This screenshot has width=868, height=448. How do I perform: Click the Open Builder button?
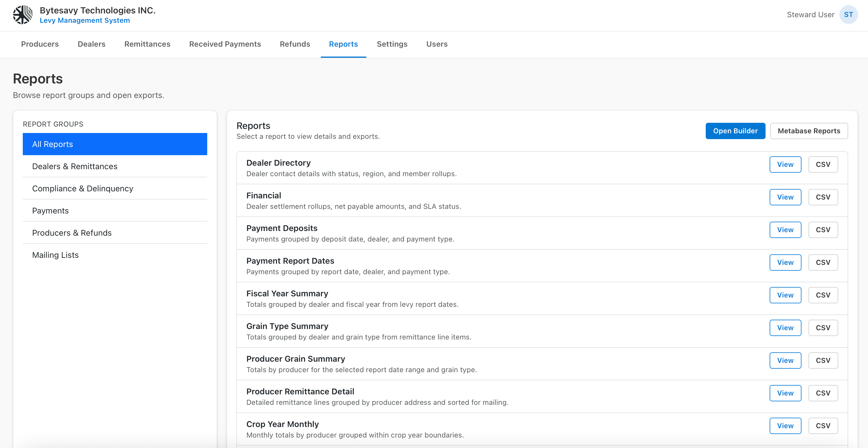coord(735,131)
